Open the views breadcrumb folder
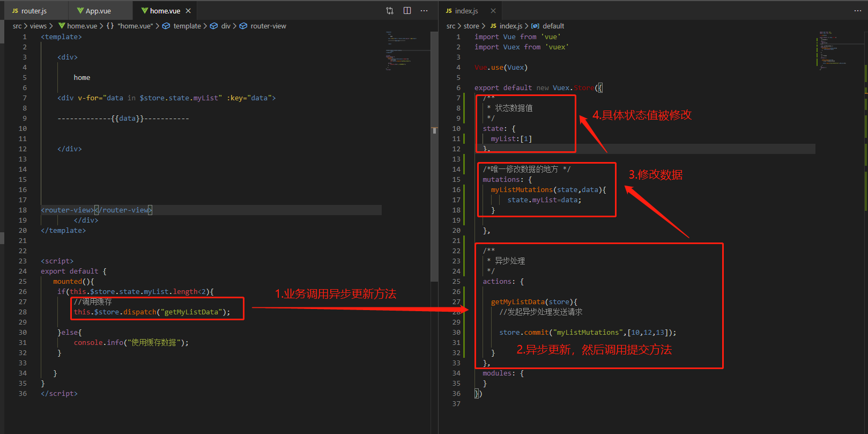The image size is (868, 434). (38, 26)
